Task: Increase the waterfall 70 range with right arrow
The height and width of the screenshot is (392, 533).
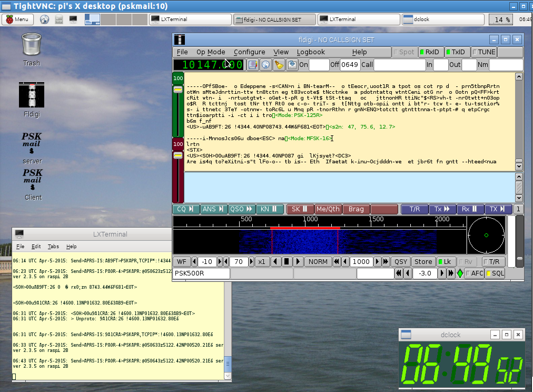Action: (252, 261)
